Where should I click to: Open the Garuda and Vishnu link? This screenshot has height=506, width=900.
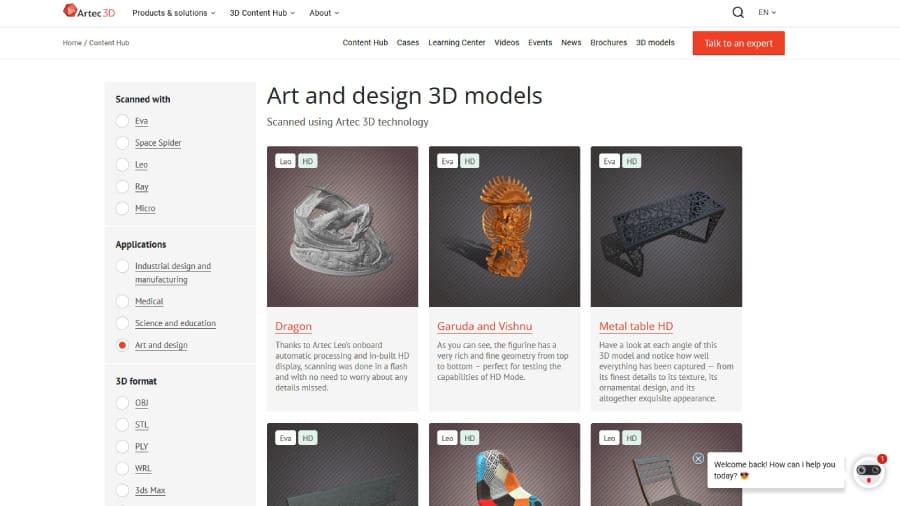(x=484, y=326)
